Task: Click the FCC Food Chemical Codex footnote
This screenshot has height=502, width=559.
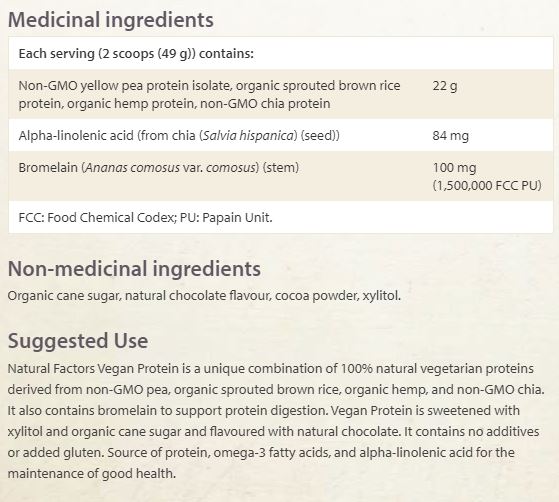Action: (145, 217)
